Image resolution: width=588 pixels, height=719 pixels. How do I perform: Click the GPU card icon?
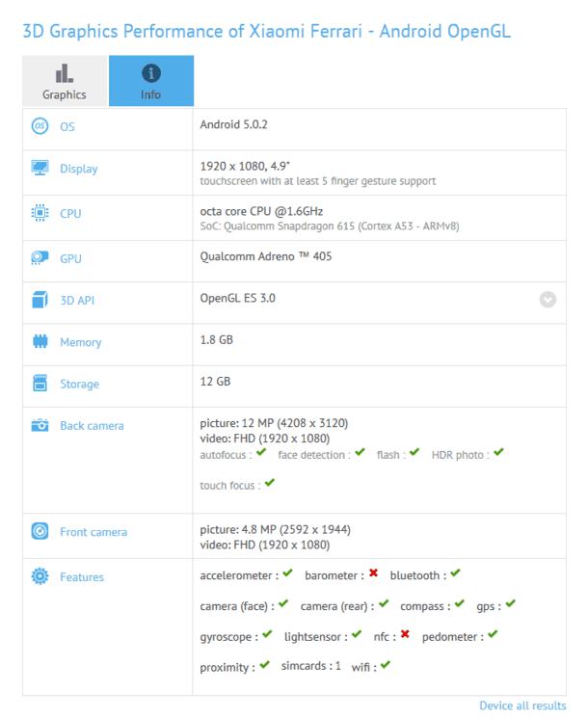[x=40, y=257]
